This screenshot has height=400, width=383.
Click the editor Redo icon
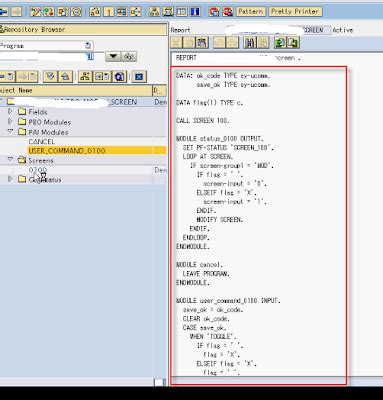pyautogui.click(x=232, y=43)
